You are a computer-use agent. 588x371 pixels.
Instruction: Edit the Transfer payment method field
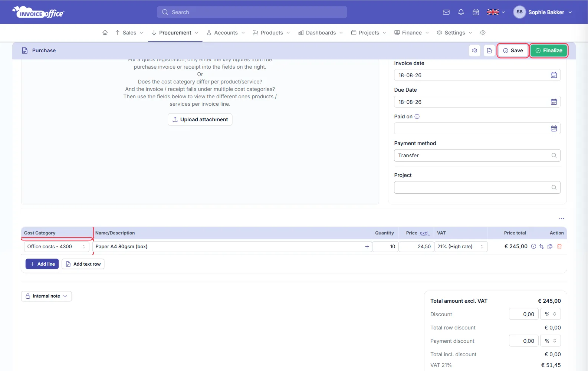(x=477, y=155)
